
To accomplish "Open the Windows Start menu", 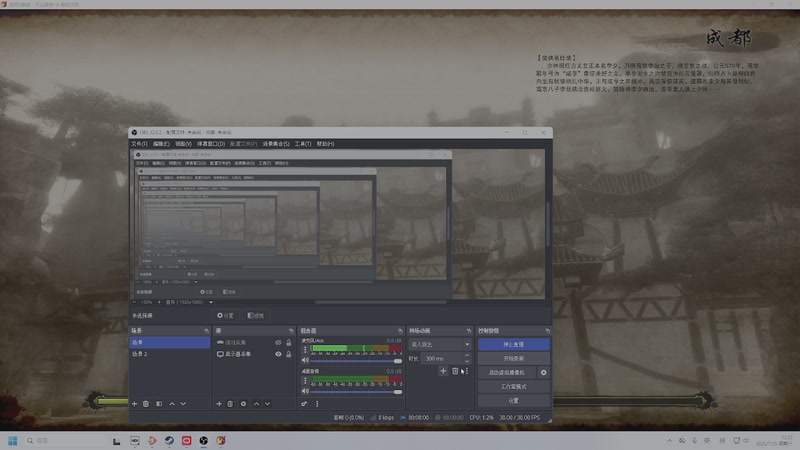I will 13,440.
